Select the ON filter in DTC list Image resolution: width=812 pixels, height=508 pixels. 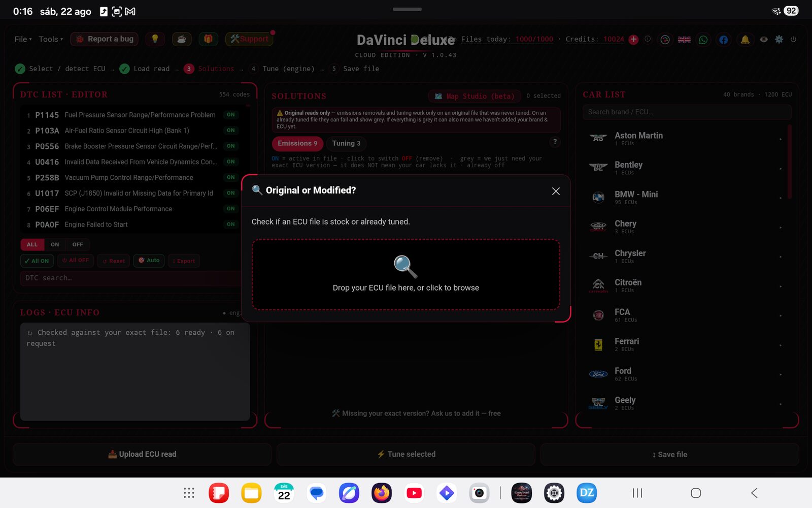point(55,244)
